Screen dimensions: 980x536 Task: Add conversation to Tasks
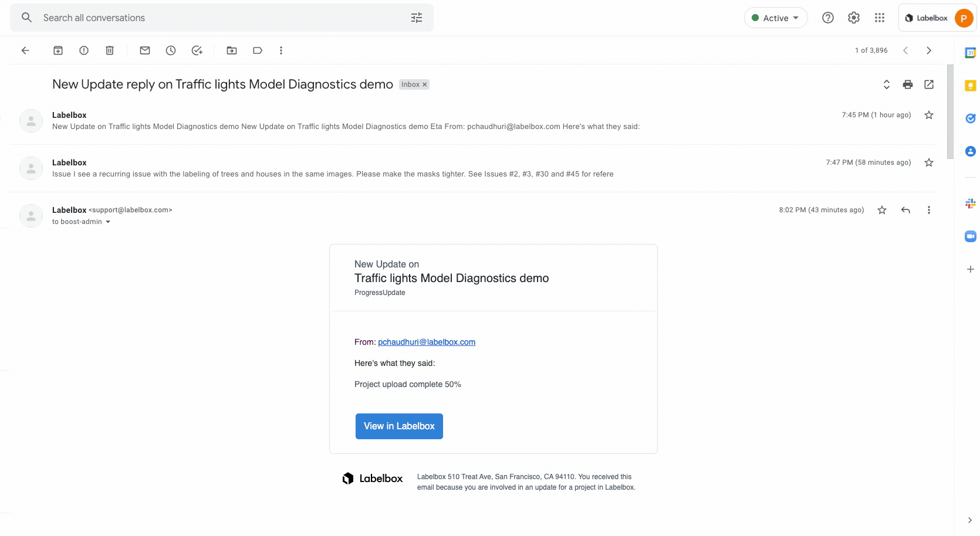point(197,50)
